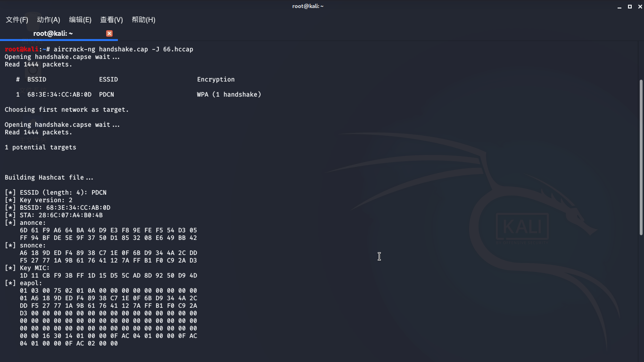Click the '[*] snonce:' label
Viewport: 644px width, 362px height.
tap(25, 245)
